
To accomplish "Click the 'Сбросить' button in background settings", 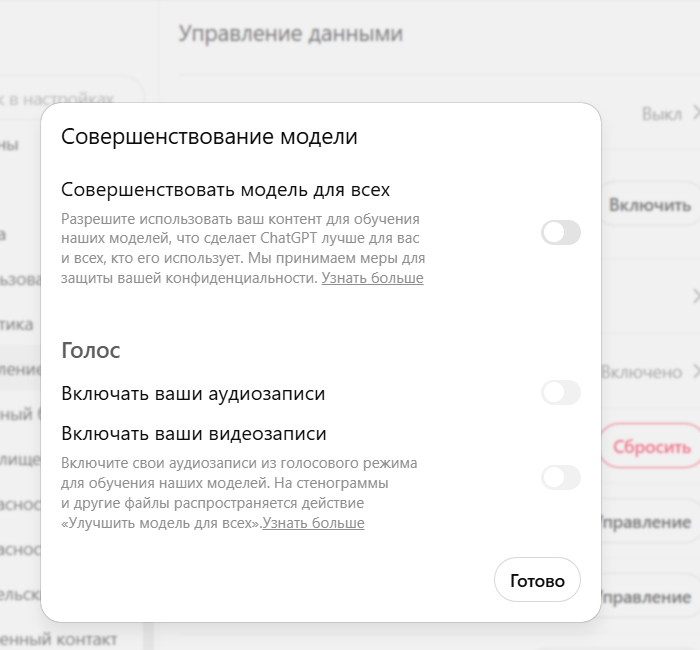I will (x=651, y=446).
